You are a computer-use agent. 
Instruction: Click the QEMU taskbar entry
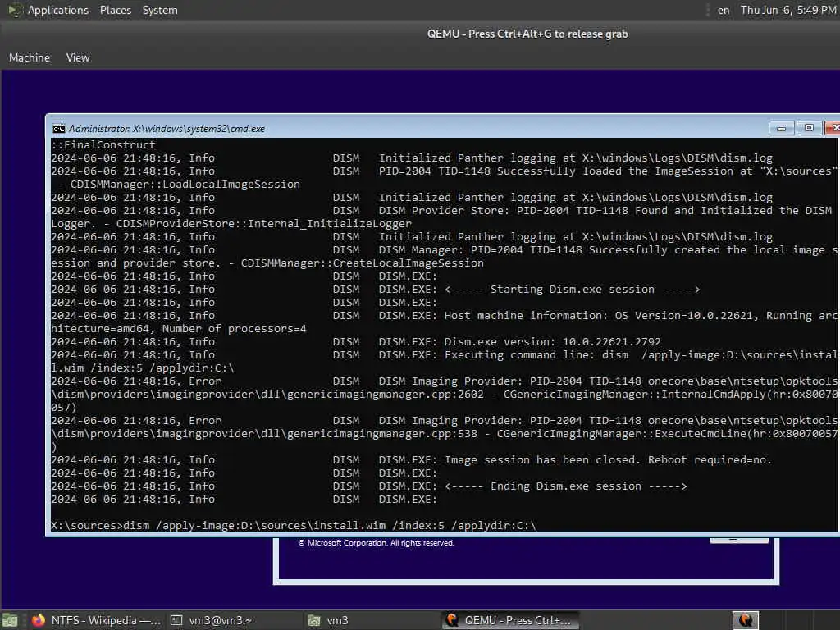(510, 620)
